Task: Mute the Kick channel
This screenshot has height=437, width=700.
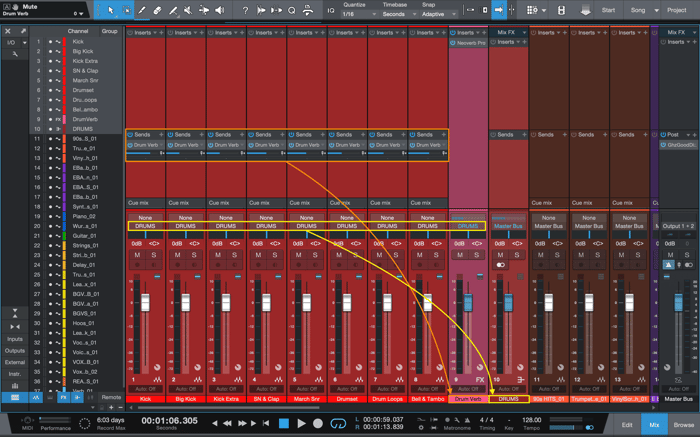Action: [137, 255]
